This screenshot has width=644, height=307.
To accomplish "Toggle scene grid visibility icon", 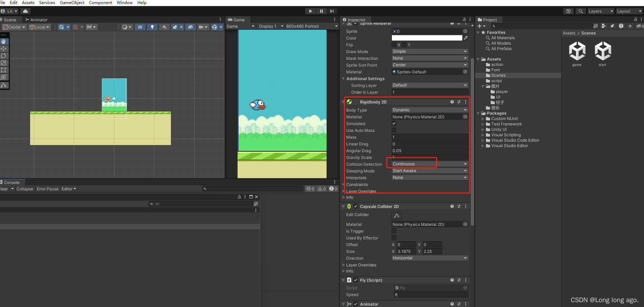I will (61, 27).
